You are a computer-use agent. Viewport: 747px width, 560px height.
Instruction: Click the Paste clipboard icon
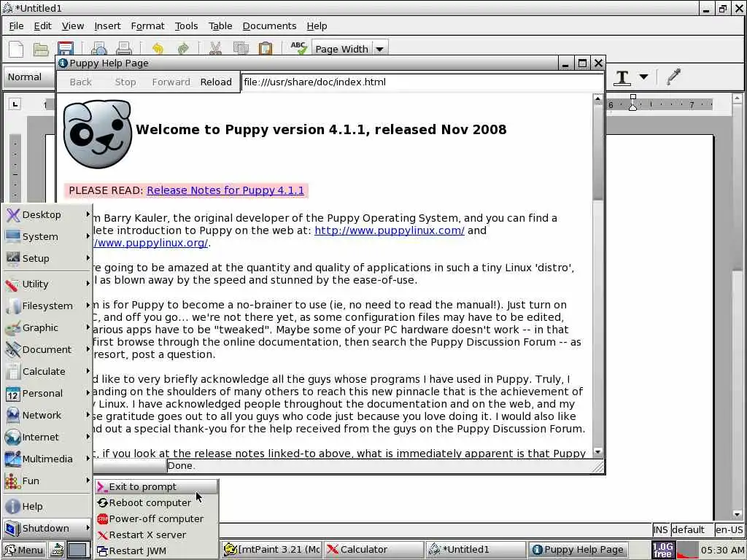click(x=266, y=49)
